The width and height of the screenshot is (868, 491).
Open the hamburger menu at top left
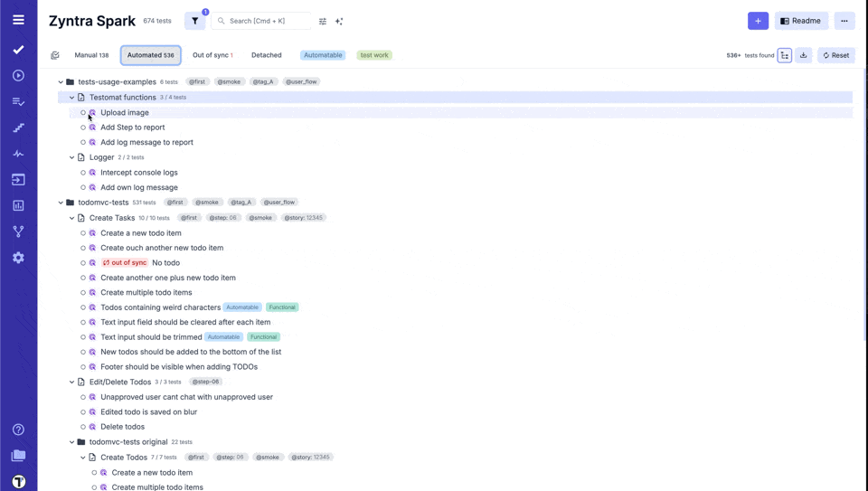point(18,19)
